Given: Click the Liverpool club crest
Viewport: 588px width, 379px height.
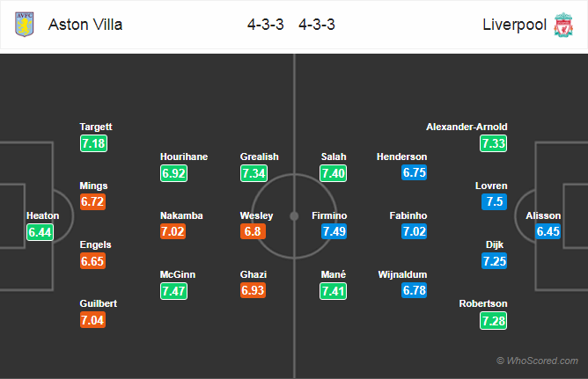Looking at the screenshot, I should 563,25.
